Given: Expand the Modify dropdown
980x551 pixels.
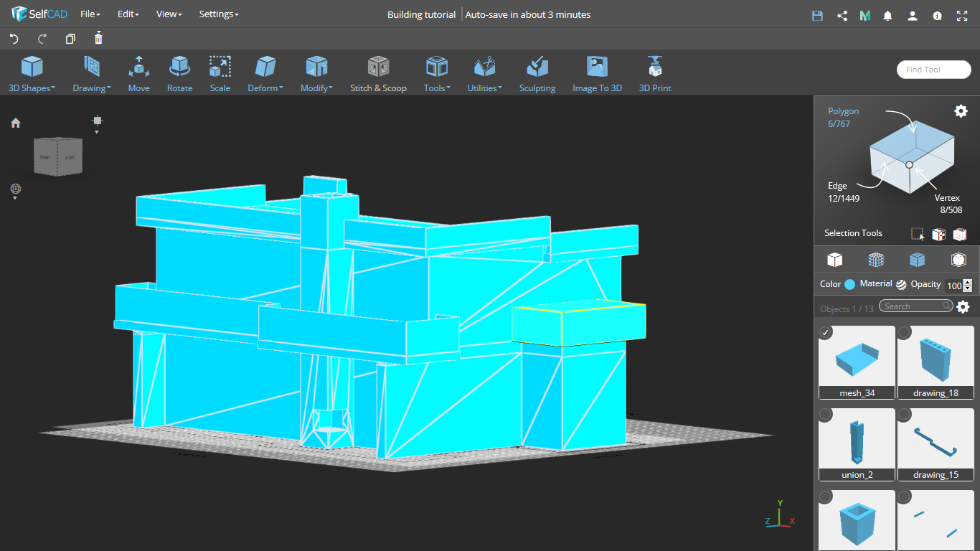Looking at the screenshot, I should 316,75.
